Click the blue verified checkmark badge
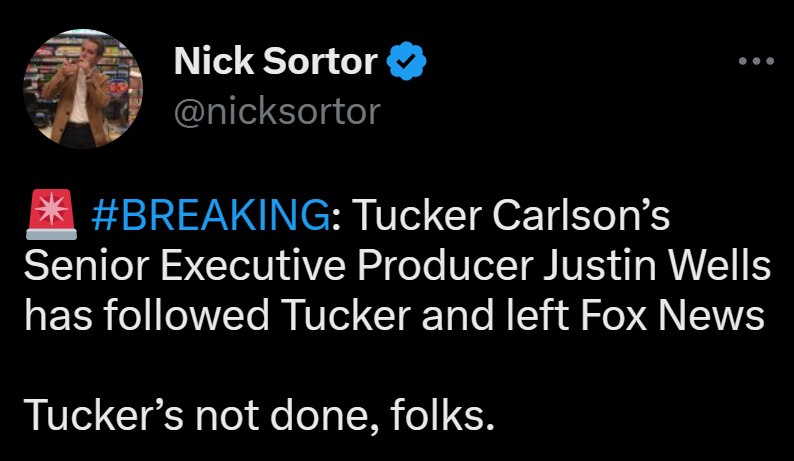The image size is (794, 461). (x=408, y=63)
